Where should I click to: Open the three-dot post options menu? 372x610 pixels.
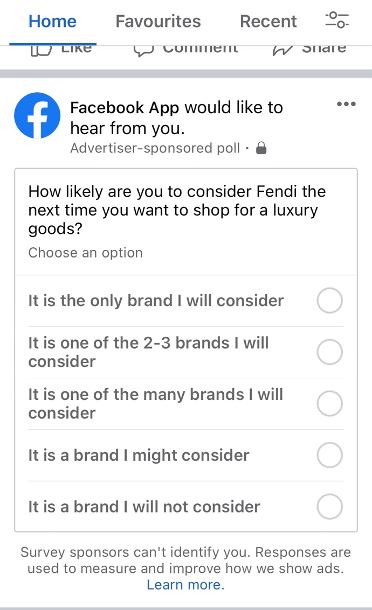[x=346, y=104]
